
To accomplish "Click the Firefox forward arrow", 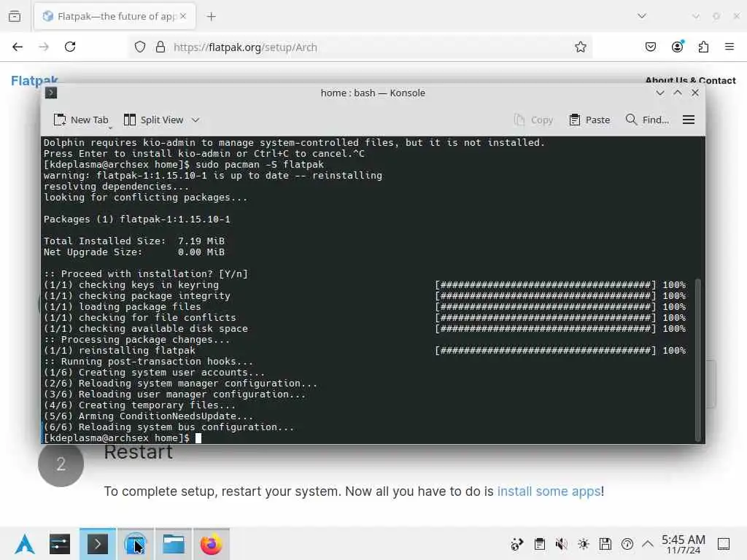I will (x=44, y=47).
